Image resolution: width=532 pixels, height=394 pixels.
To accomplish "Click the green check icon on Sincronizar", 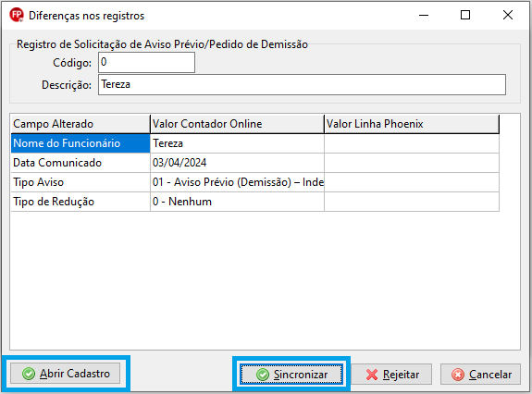I will (263, 375).
